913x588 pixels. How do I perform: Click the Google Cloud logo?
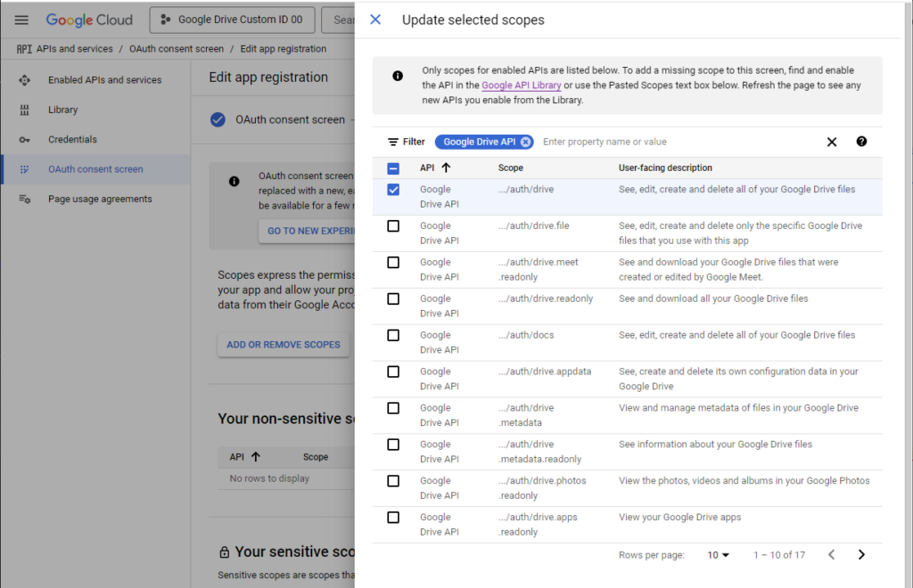pos(89,20)
